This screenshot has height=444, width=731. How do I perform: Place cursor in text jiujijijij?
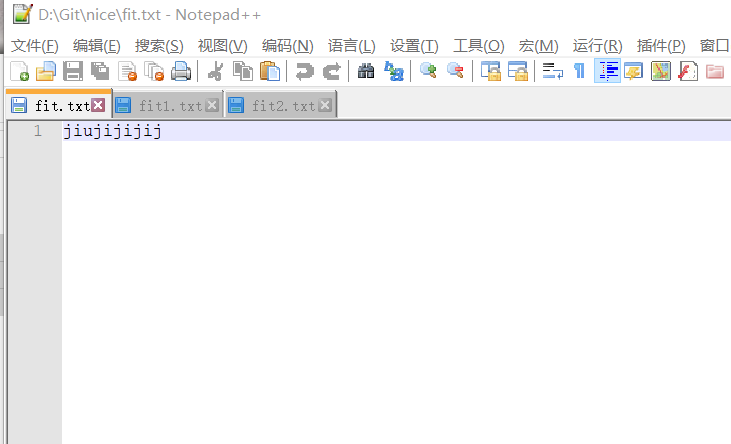point(112,131)
